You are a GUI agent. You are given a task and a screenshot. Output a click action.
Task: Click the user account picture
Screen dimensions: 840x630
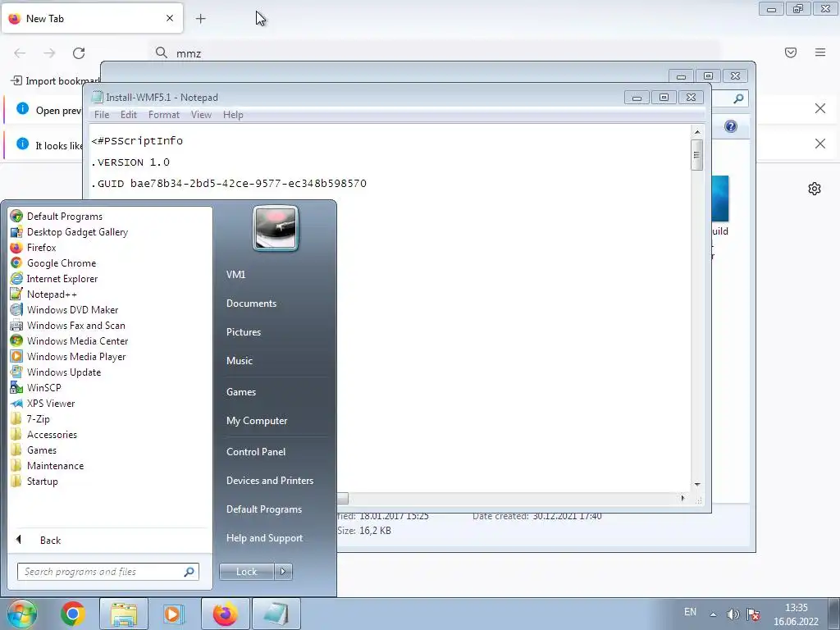[276, 228]
